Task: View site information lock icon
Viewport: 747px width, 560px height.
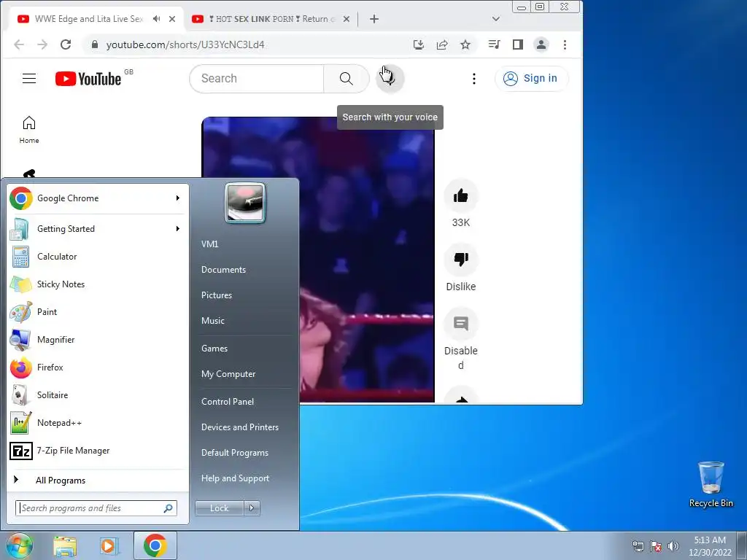Action: coord(95,44)
